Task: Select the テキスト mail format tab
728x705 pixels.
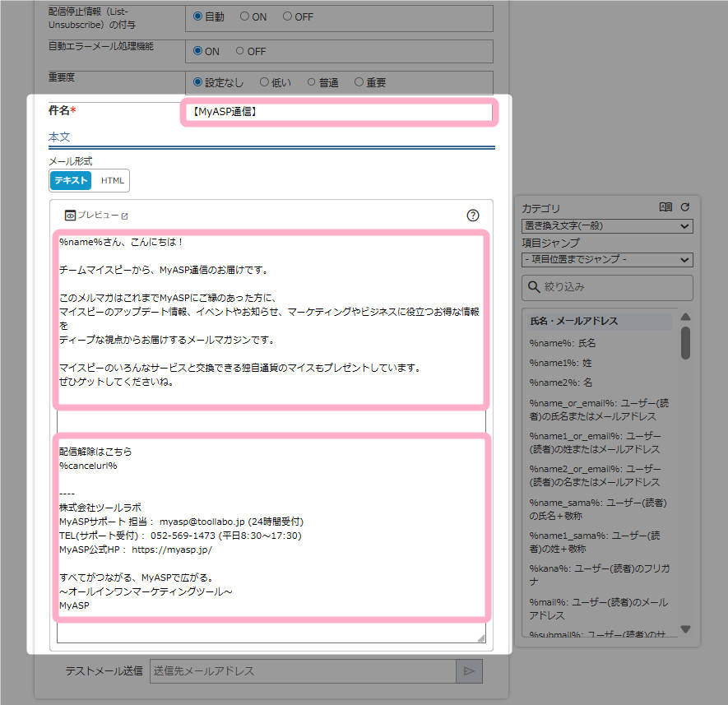Action: [x=71, y=181]
